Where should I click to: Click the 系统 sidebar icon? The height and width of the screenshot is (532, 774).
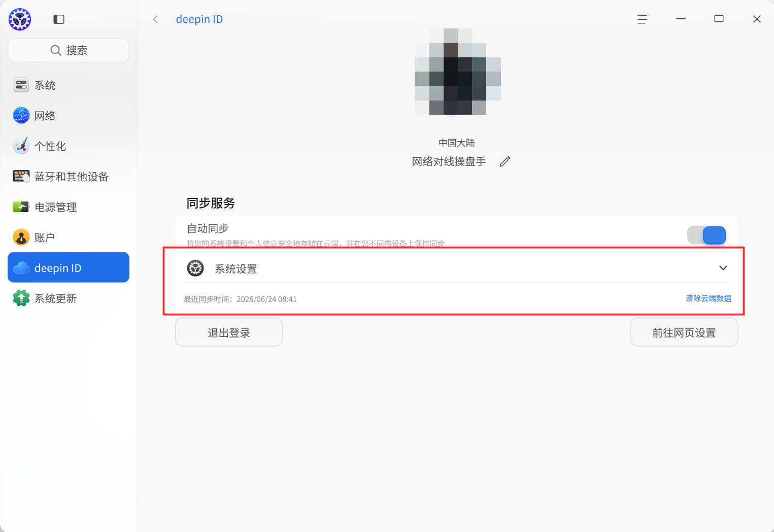pos(21,85)
